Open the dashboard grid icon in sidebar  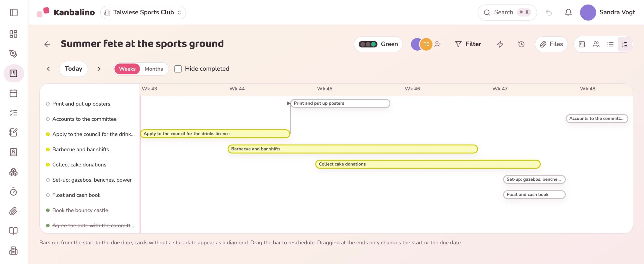13,34
